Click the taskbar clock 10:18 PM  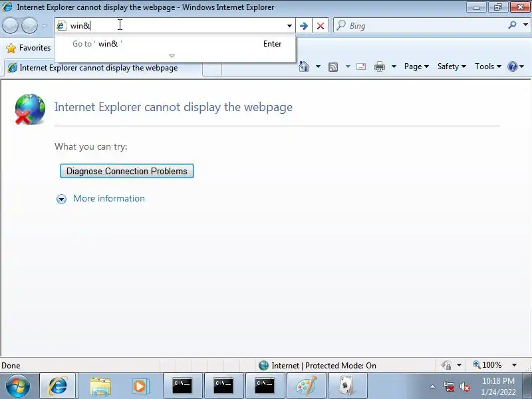pos(498,386)
